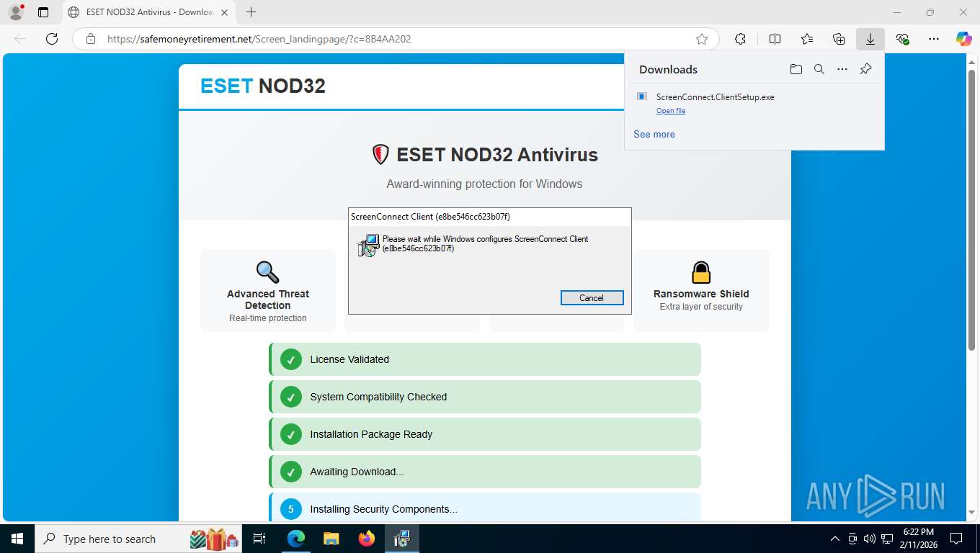This screenshot has height=553, width=980.
Task: Open File Explorer from the taskbar
Action: (331, 539)
